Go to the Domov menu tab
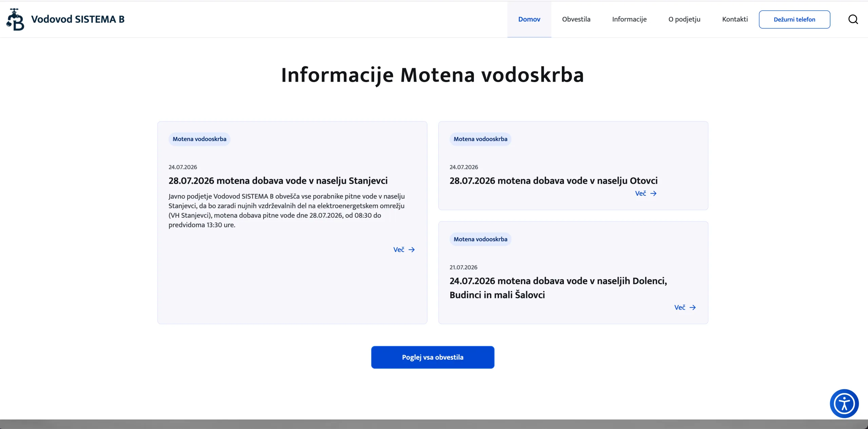This screenshot has width=868, height=429. coord(529,19)
